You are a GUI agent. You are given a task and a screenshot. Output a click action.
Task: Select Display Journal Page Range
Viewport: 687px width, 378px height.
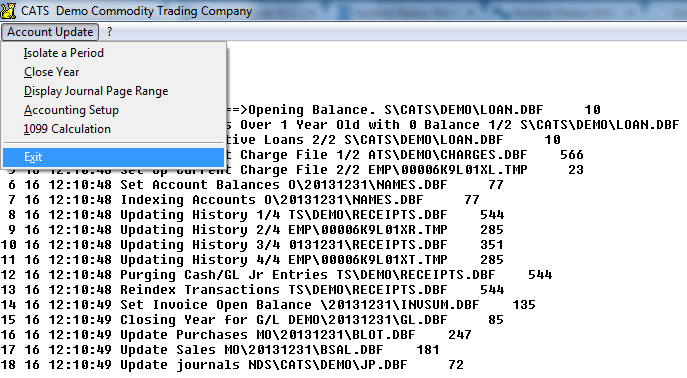coord(96,91)
